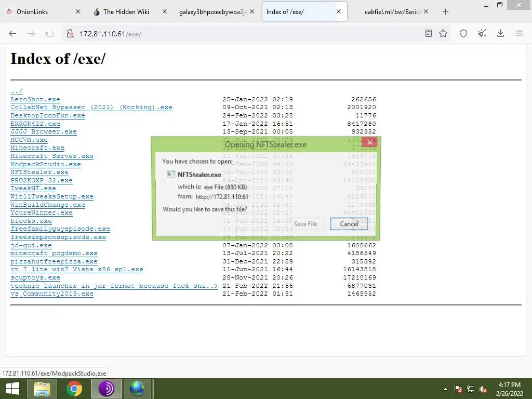Click the insecure connection padlock icon
The height and width of the screenshot is (399, 532).
point(70,34)
